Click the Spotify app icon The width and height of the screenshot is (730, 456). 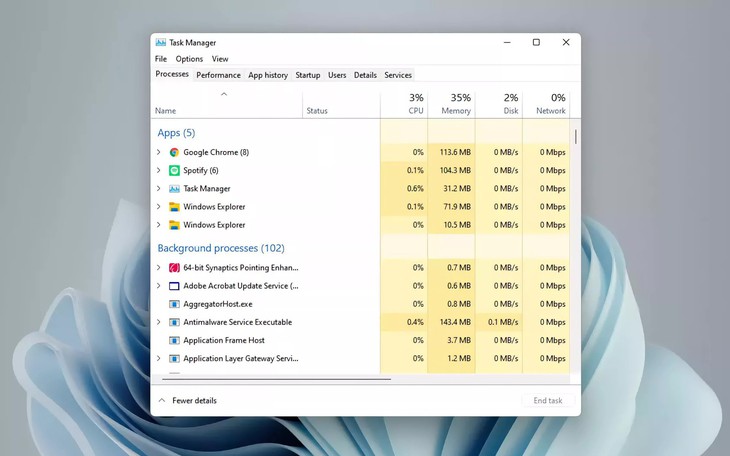click(174, 170)
